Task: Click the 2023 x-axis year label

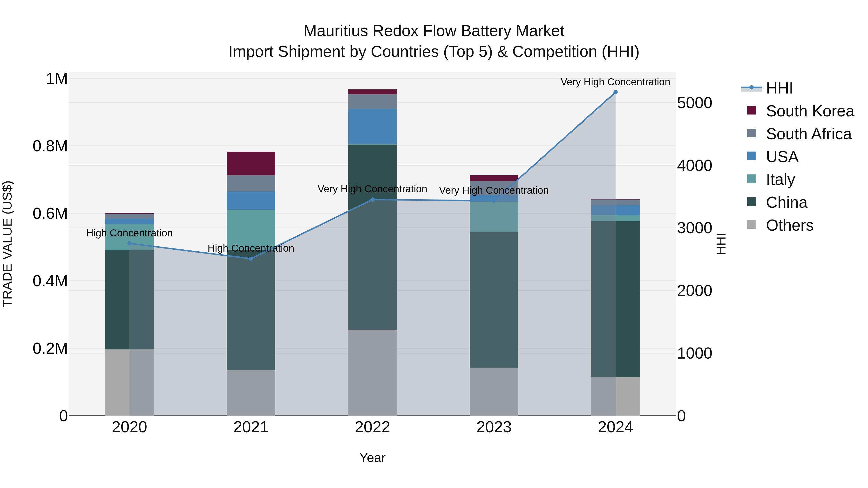Action: click(494, 427)
